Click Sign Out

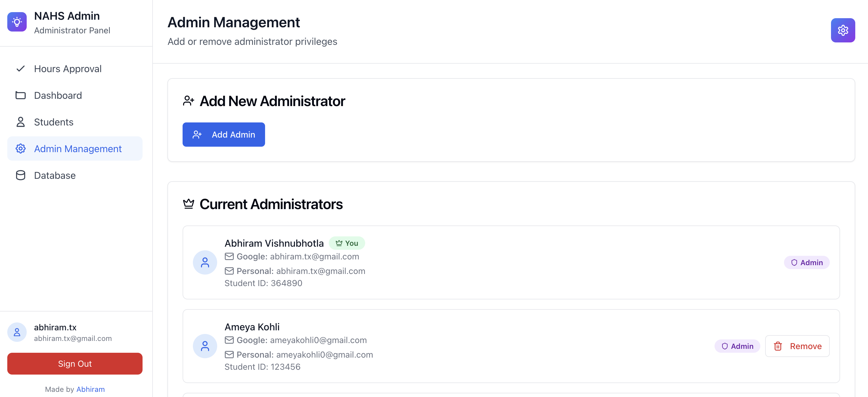coord(75,364)
